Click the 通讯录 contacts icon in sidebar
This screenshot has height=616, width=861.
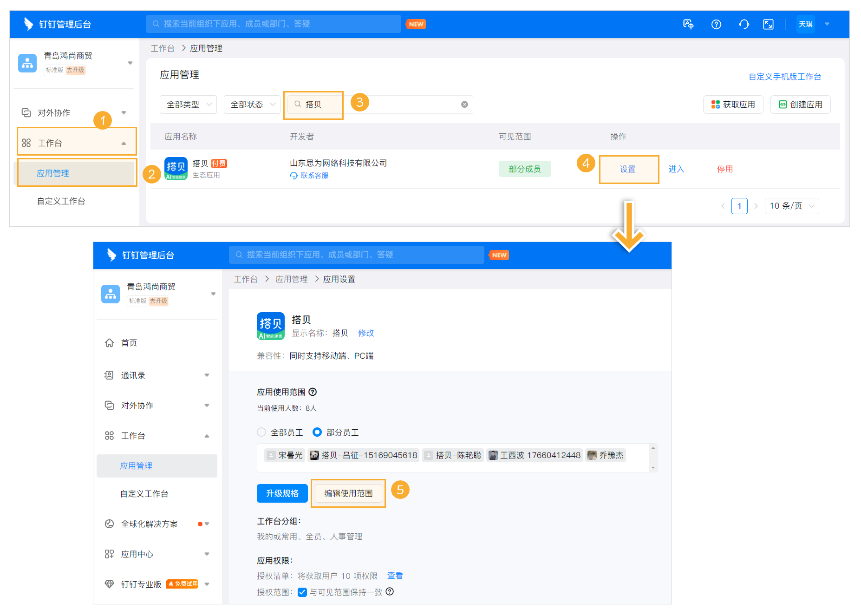pyautogui.click(x=109, y=375)
